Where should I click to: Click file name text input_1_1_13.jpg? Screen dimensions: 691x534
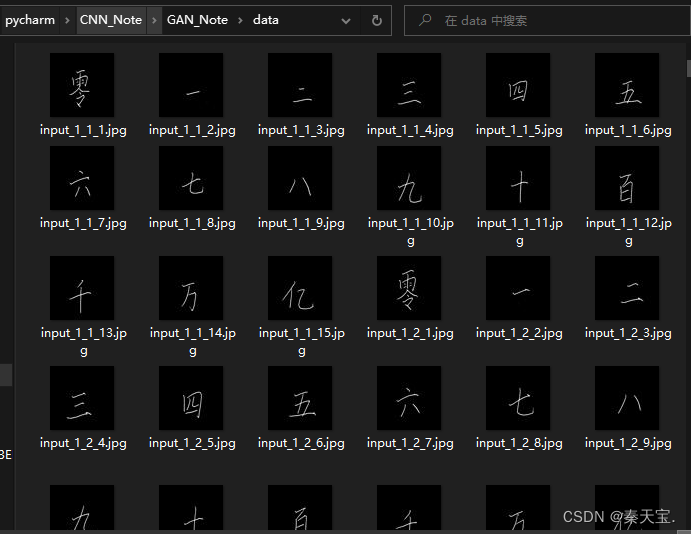point(84,342)
